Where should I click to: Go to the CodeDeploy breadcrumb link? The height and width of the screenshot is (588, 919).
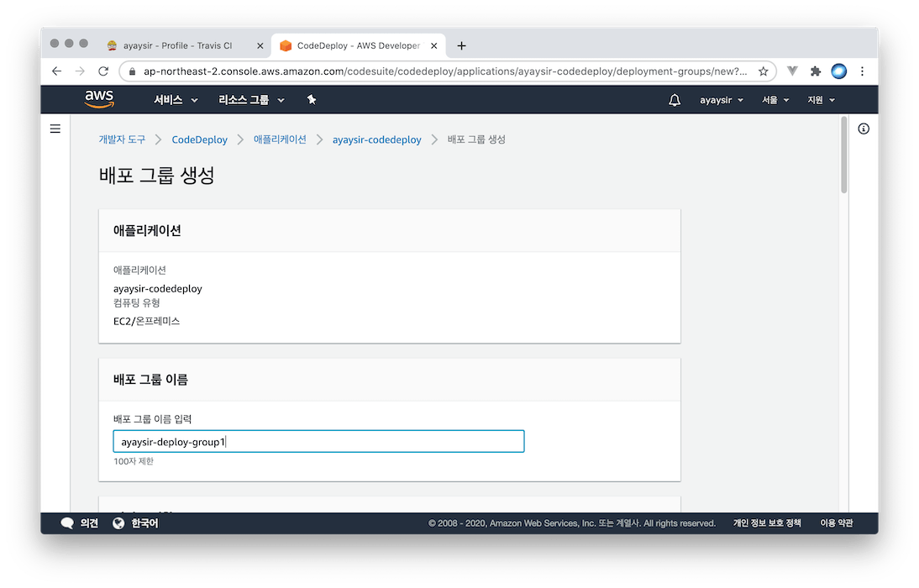click(x=199, y=139)
